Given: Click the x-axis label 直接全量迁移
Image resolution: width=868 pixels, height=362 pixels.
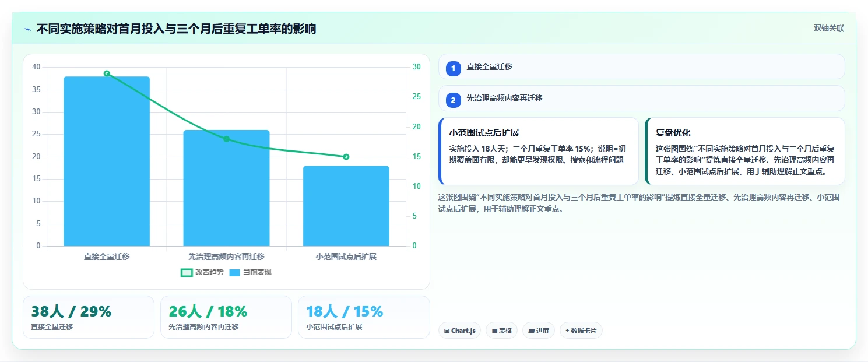Looking at the screenshot, I should pyautogui.click(x=107, y=256).
